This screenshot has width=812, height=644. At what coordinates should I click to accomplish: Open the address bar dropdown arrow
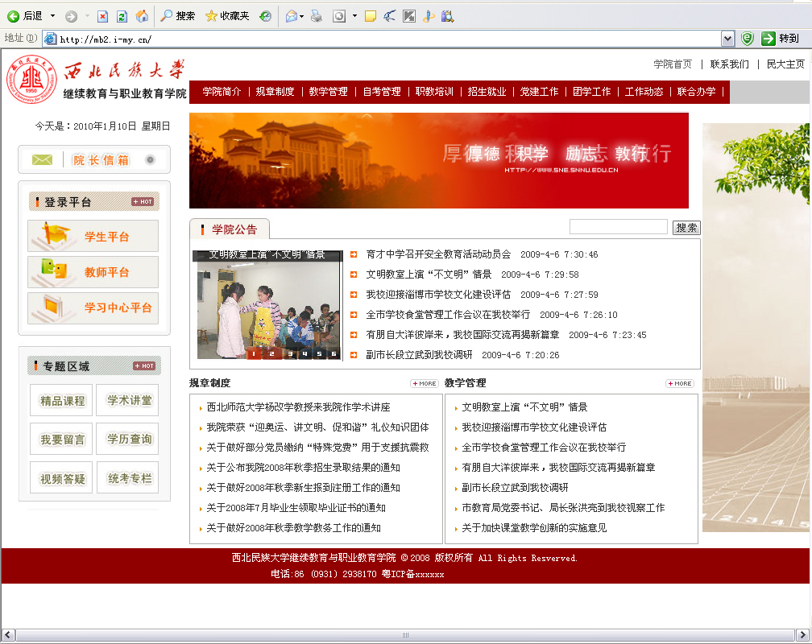click(727, 39)
